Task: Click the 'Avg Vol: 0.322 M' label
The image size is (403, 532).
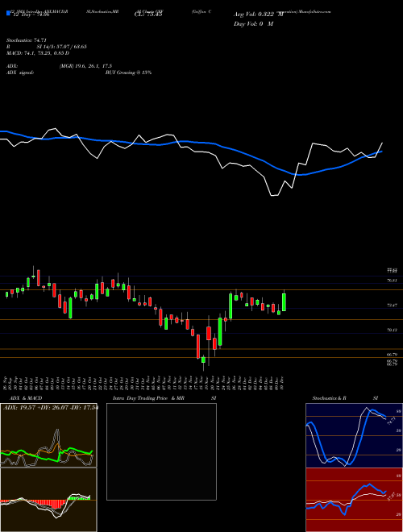Action: [x=259, y=15]
